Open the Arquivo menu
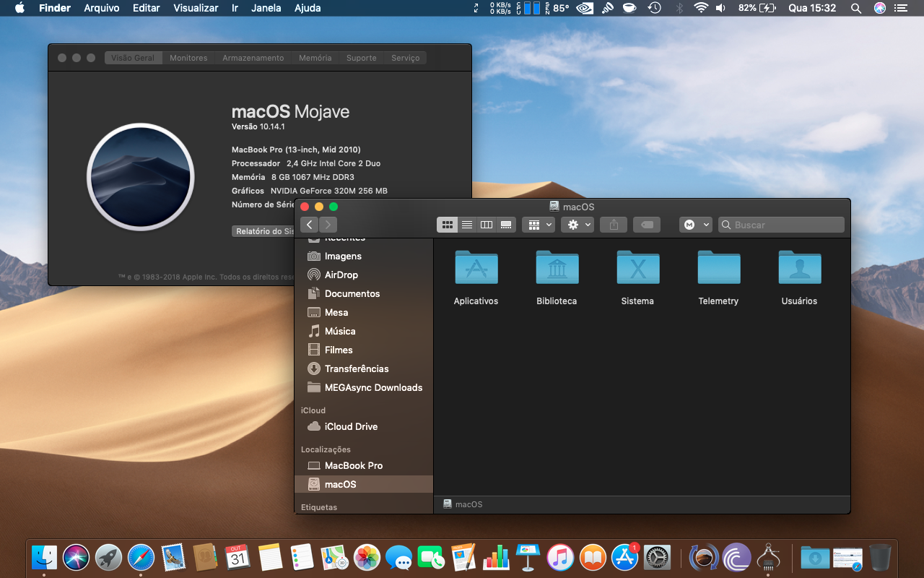This screenshot has height=578, width=924. tap(101, 8)
